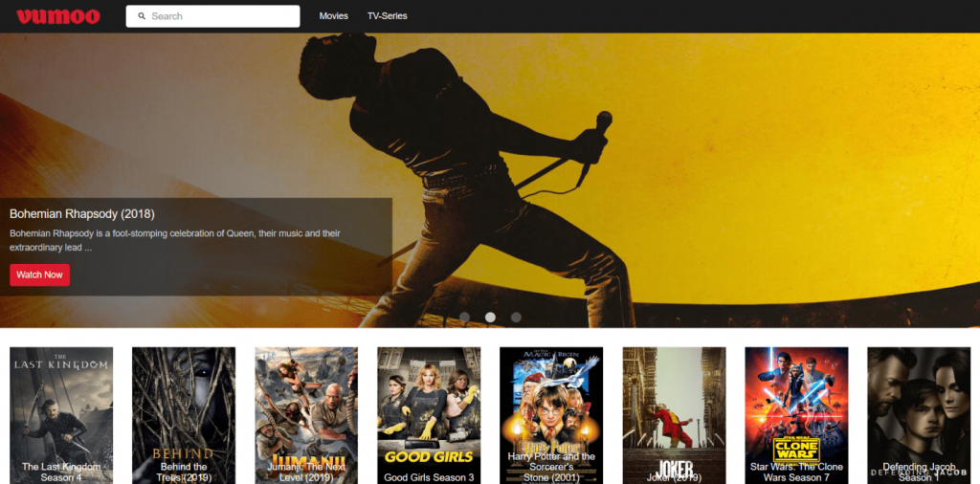
Task: Open Behind the Trees (2019) poster
Action: (184, 415)
